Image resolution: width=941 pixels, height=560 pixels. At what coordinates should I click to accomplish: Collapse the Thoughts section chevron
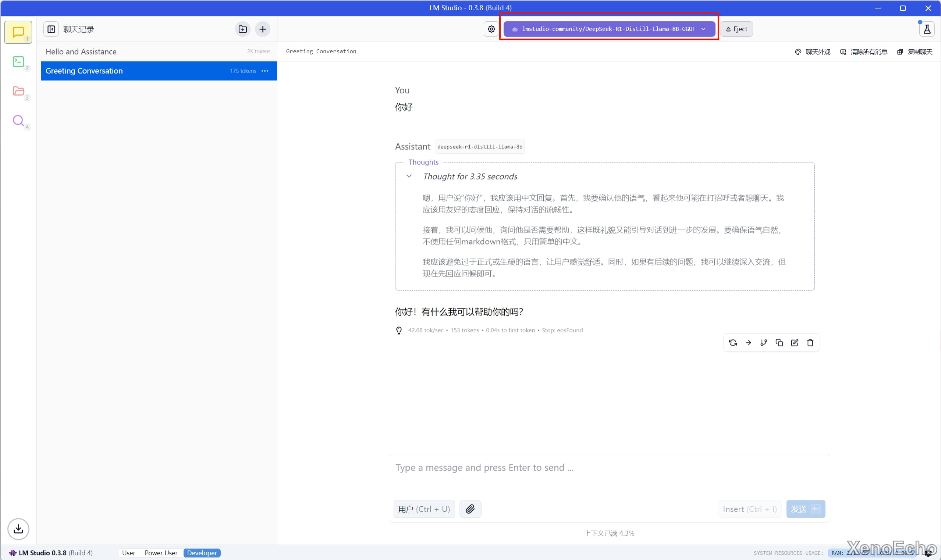409,176
